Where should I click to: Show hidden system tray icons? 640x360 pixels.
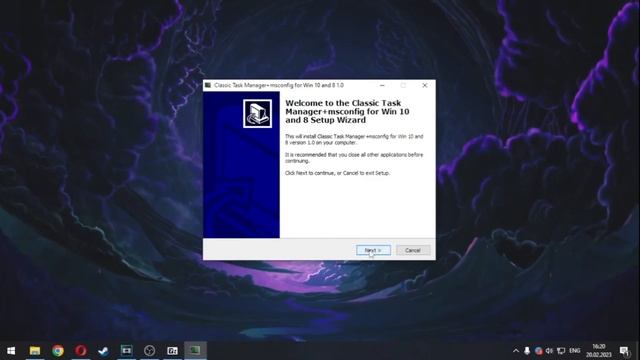click(x=516, y=351)
